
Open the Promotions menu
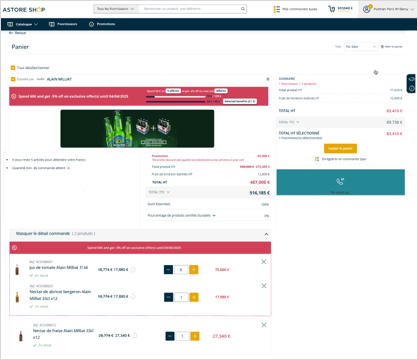102,24
